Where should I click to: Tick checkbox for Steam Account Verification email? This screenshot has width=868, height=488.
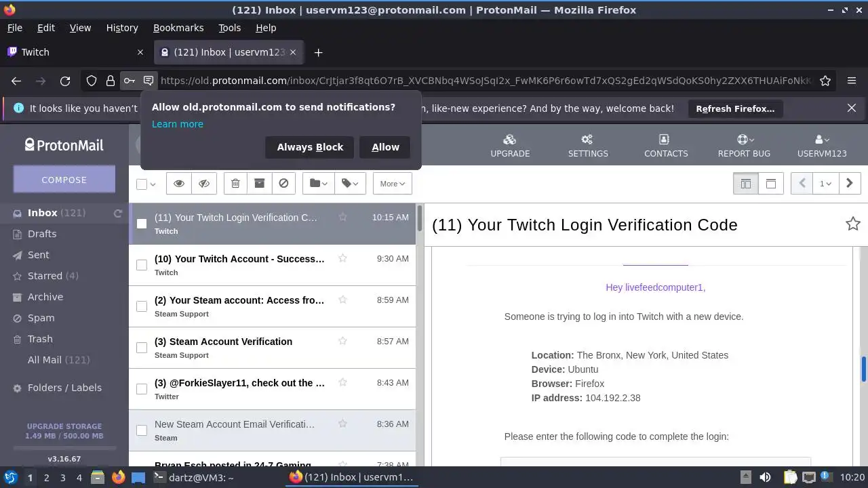[x=142, y=348]
